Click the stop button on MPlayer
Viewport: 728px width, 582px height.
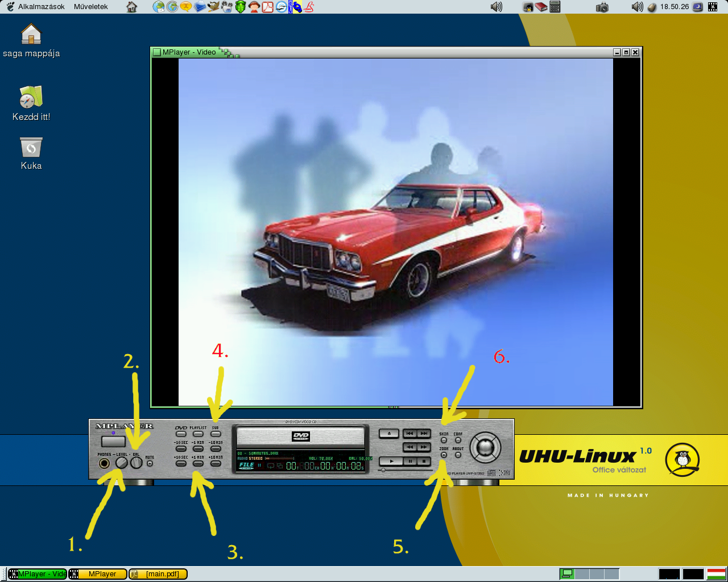pos(424,461)
